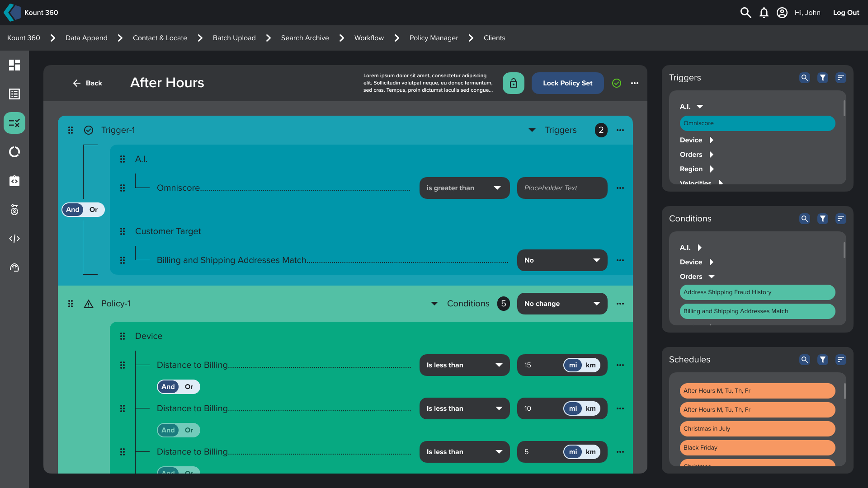Click the green lock icon button
The width and height of the screenshot is (868, 488).
[x=514, y=83]
